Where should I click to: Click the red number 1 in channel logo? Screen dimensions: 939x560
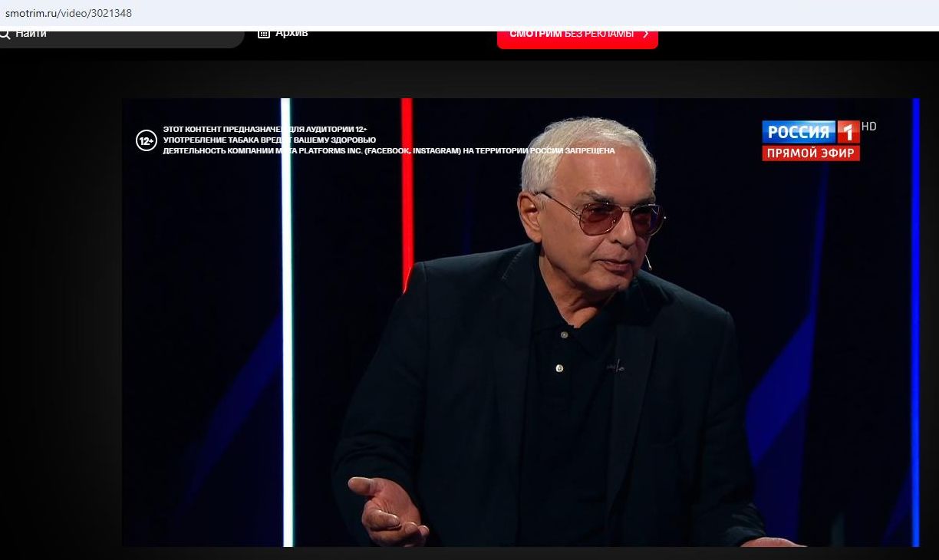[847, 132]
